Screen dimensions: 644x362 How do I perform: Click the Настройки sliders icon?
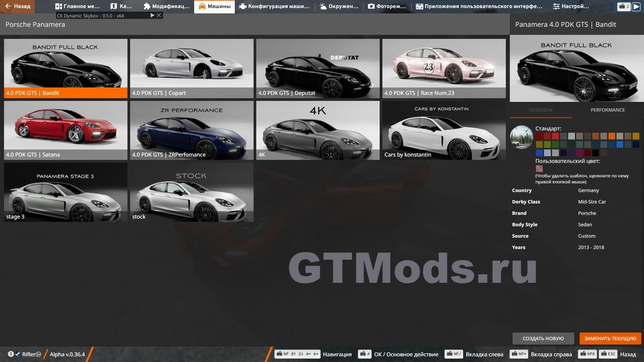pos(556,7)
